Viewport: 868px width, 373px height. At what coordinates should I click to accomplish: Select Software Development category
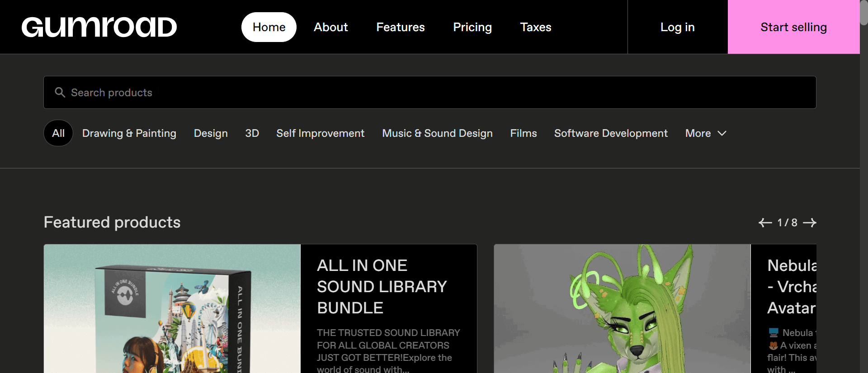click(x=611, y=133)
